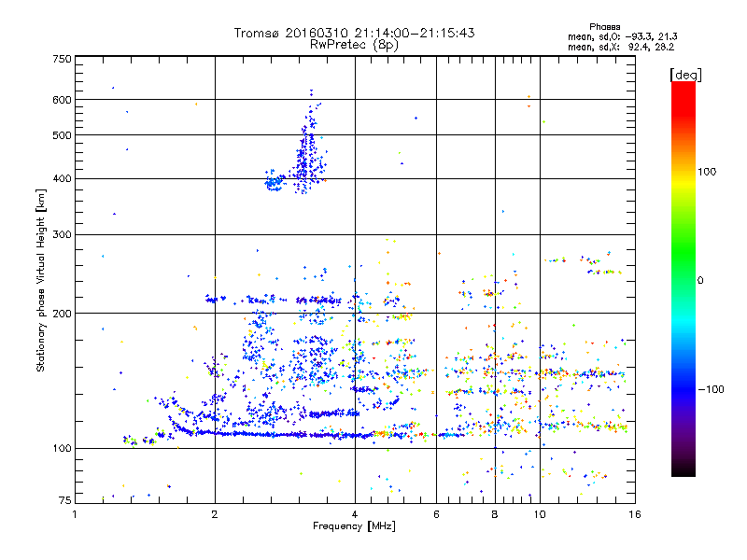Select the 'Phases' label at top right
This screenshot has width=747, height=560.
(604, 27)
